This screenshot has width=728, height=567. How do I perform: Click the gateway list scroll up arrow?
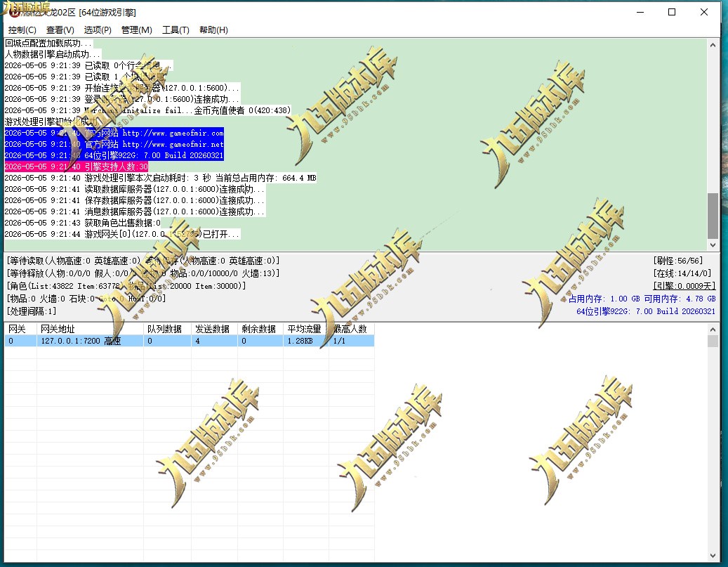click(713, 329)
